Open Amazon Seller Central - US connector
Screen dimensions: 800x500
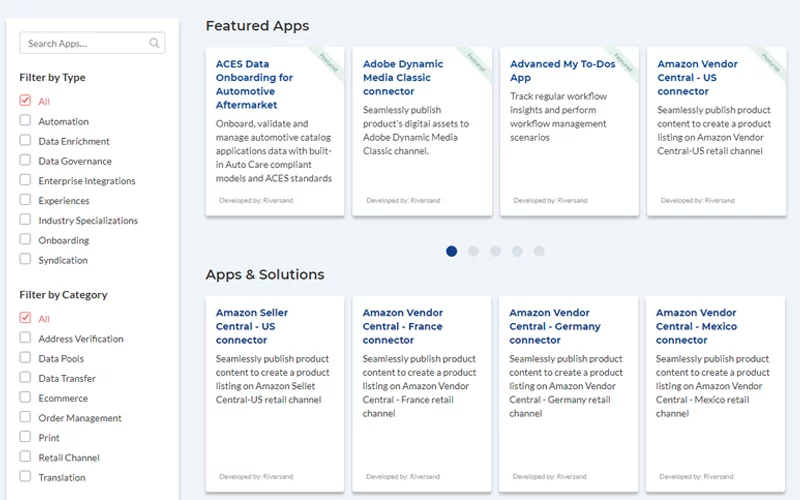[252, 326]
